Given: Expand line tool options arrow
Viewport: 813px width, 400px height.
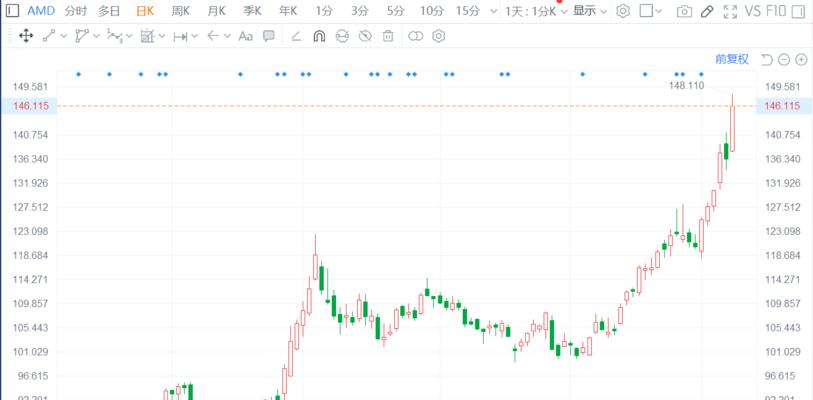Looking at the screenshot, I should click(x=64, y=36).
